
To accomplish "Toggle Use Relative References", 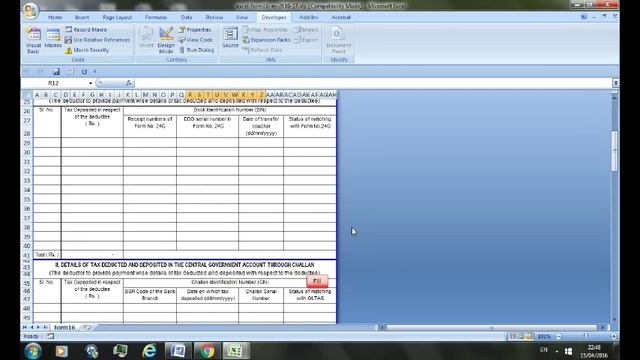I will (x=97, y=40).
